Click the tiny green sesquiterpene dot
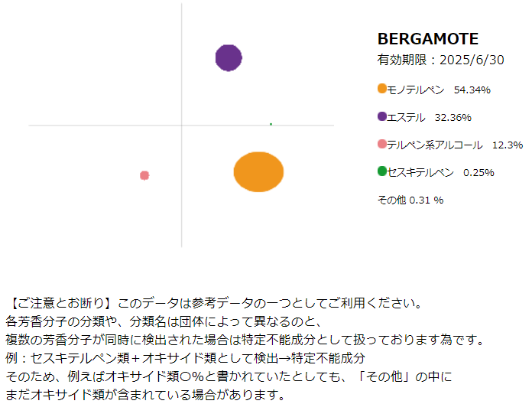The height and width of the screenshot is (404, 532). tap(271, 124)
